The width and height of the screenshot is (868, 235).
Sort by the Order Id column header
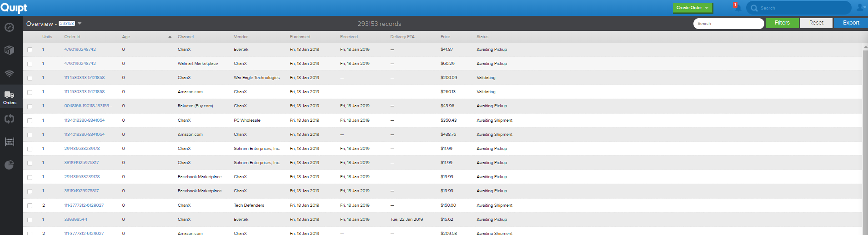72,37
